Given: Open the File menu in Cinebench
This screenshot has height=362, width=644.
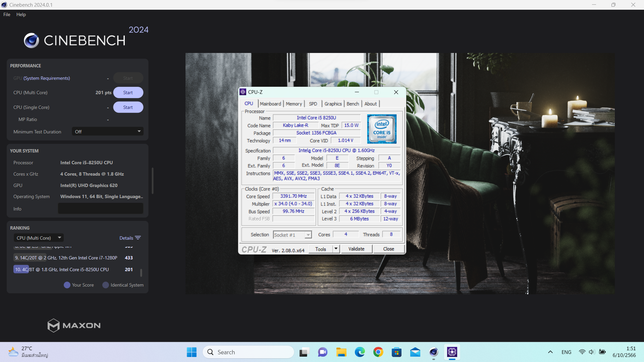Looking at the screenshot, I should pyautogui.click(x=7, y=14).
